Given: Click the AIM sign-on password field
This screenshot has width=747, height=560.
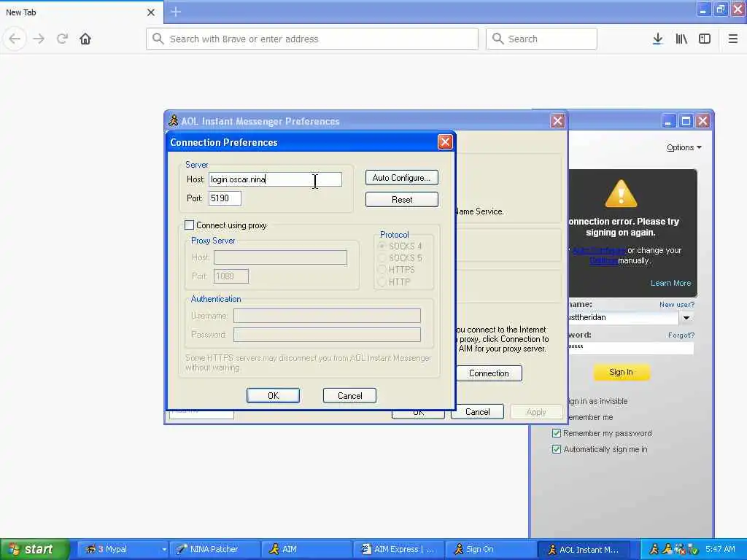Looking at the screenshot, I should click(631, 348).
